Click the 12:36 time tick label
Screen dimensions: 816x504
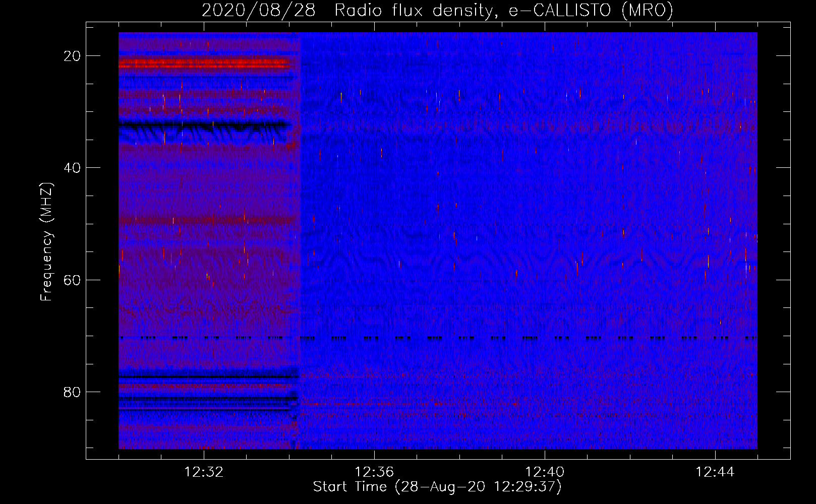click(374, 472)
